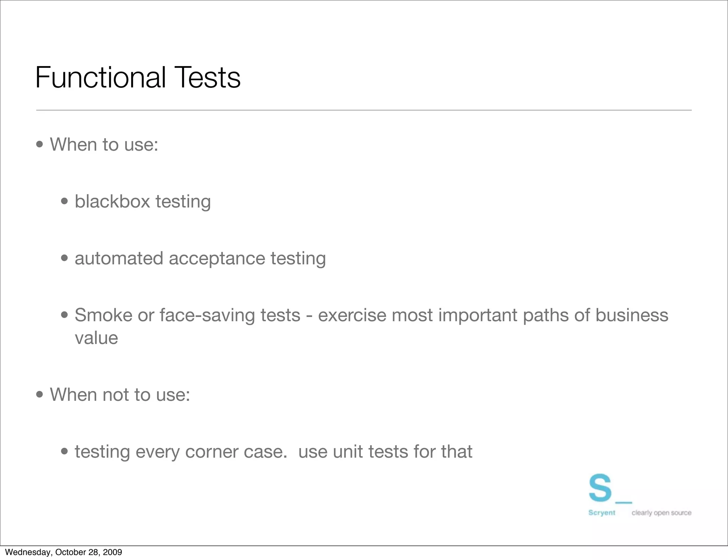This screenshot has height=560, width=728.
Task: Click the 'testing every corner case' text
Action: tap(273, 452)
